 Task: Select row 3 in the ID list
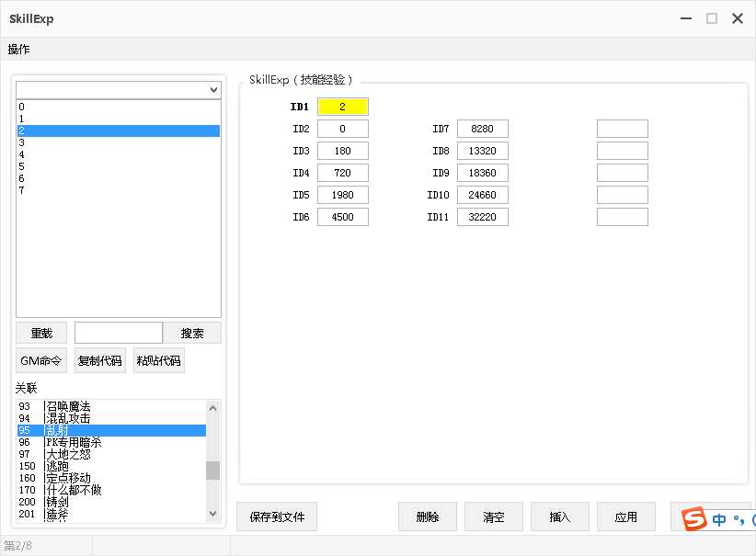pyautogui.click(x=119, y=142)
